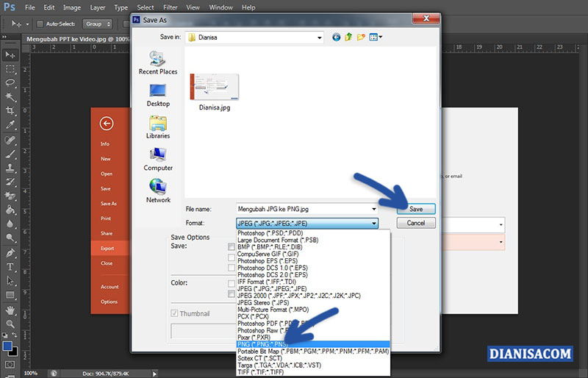This screenshot has width=588, height=378.
Task: Open the Image menu
Action: pyautogui.click(x=71, y=7)
